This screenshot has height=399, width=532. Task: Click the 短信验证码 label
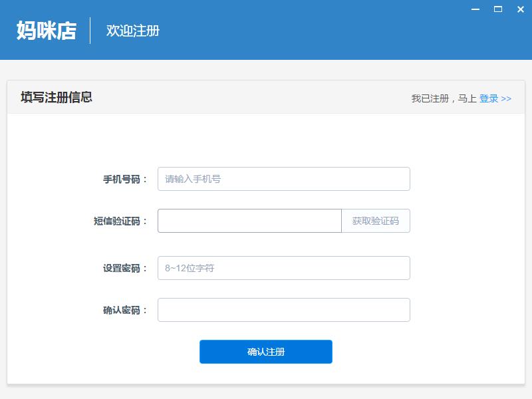point(118,221)
